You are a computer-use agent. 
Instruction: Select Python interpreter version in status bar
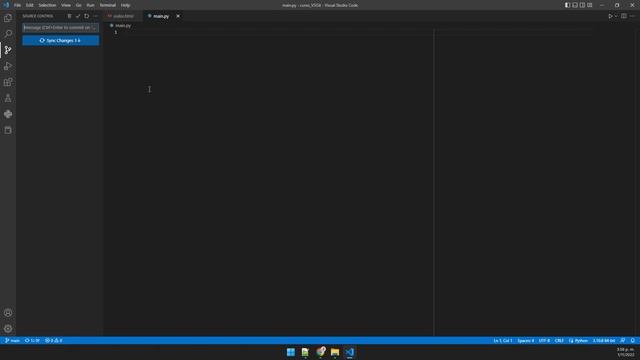click(604, 340)
